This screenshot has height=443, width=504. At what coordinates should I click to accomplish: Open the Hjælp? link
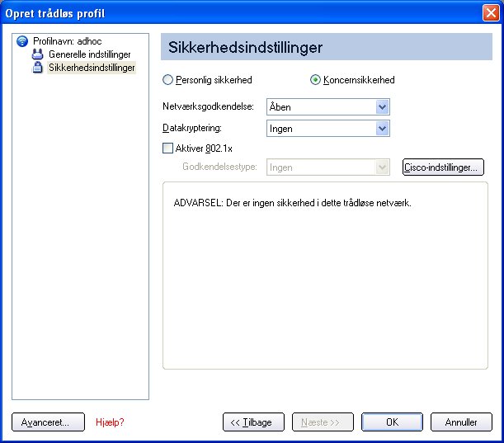click(110, 422)
